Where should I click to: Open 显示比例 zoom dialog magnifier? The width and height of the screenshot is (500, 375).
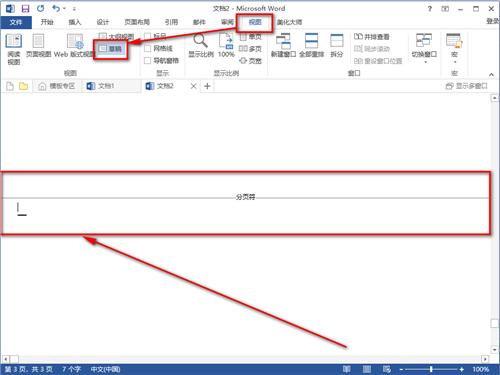(201, 46)
